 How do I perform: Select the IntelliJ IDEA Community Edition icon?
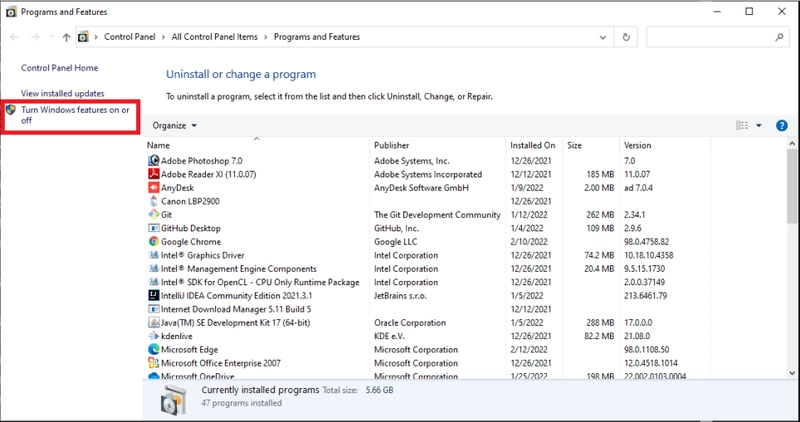point(154,295)
